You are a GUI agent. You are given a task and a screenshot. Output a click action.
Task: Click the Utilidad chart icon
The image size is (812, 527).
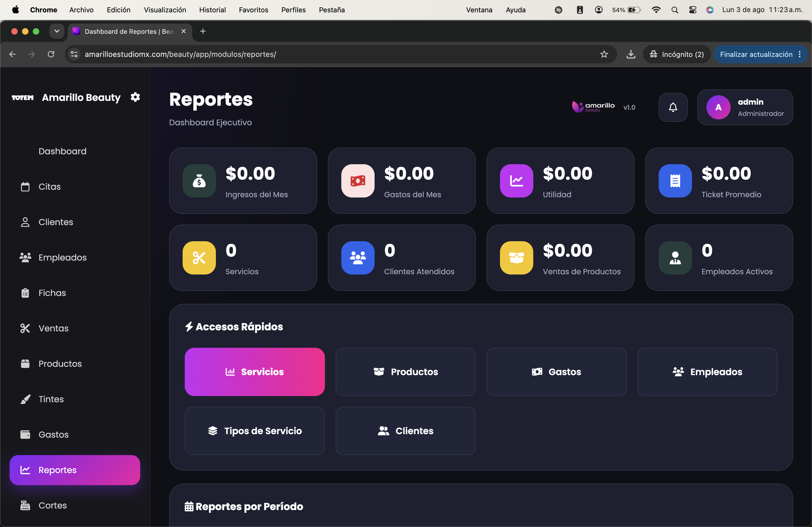coord(517,181)
